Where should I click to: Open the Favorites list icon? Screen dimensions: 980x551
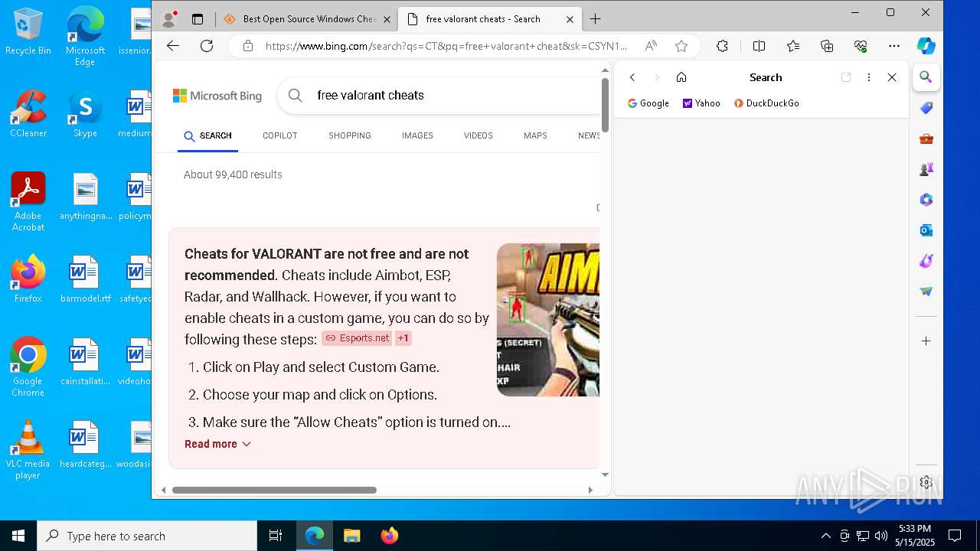click(793, 46)
